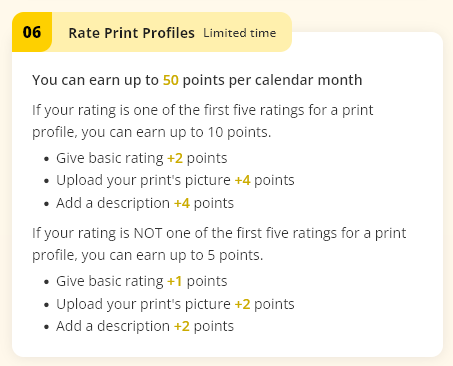Click Give basic rating +2 points item
The width and height of the screenshot is (453, 366).
[142, 158]
